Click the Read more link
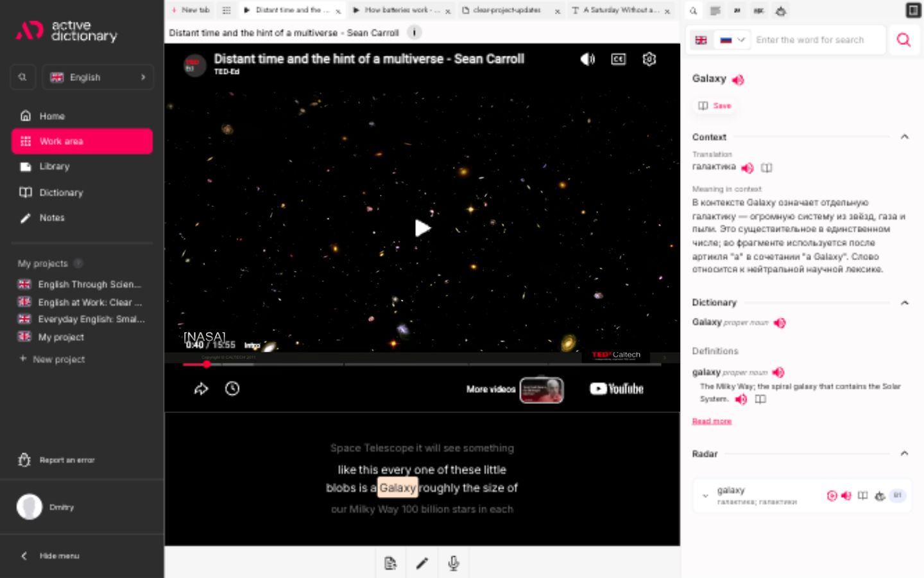 point(712,421)
